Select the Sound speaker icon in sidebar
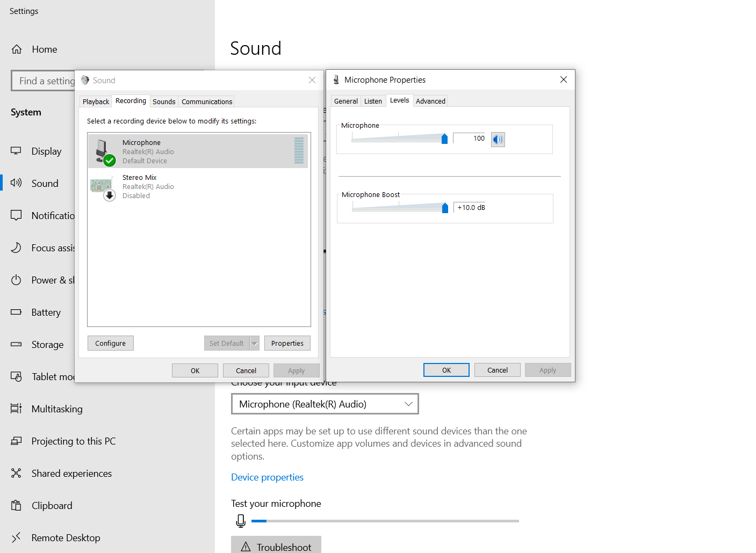 click(x=16, y=183)
